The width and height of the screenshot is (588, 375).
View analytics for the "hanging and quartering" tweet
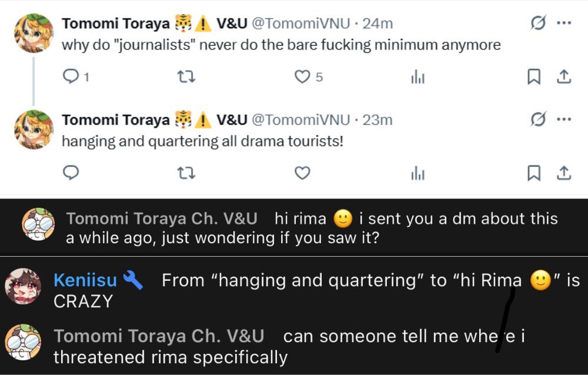coord(417,173)
